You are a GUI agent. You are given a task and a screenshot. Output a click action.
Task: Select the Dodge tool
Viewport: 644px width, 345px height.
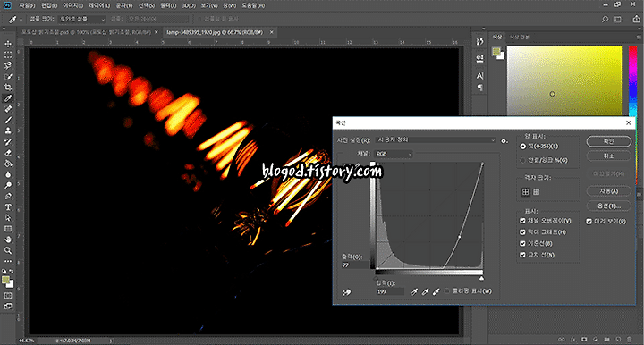click(x=8, y=185)
